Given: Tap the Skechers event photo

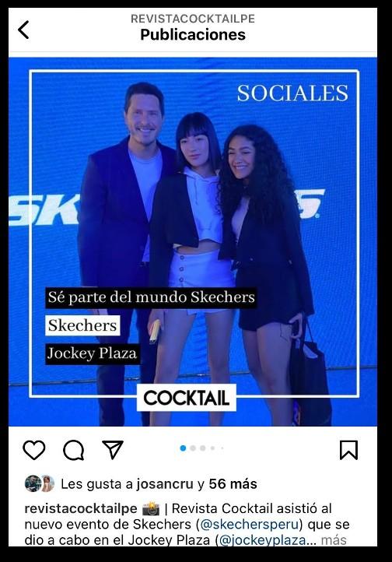Looking at the screenshot, I should point(193,241).
